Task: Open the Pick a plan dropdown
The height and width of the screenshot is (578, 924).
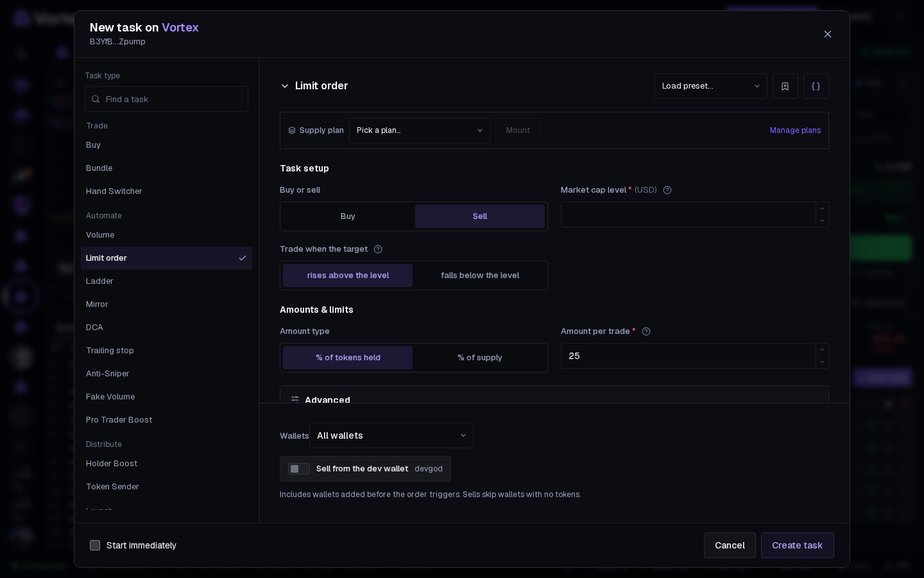Action: click(x=420, y=130)
